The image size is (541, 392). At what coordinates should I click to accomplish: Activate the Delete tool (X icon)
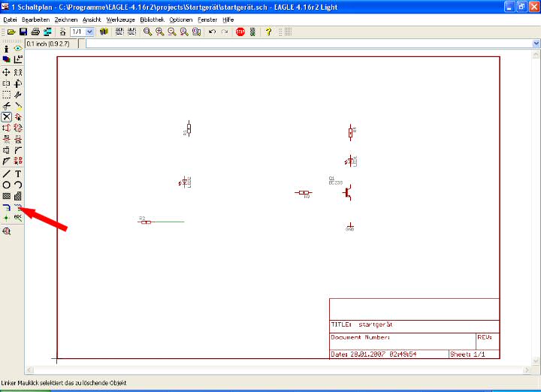(7, 116)
